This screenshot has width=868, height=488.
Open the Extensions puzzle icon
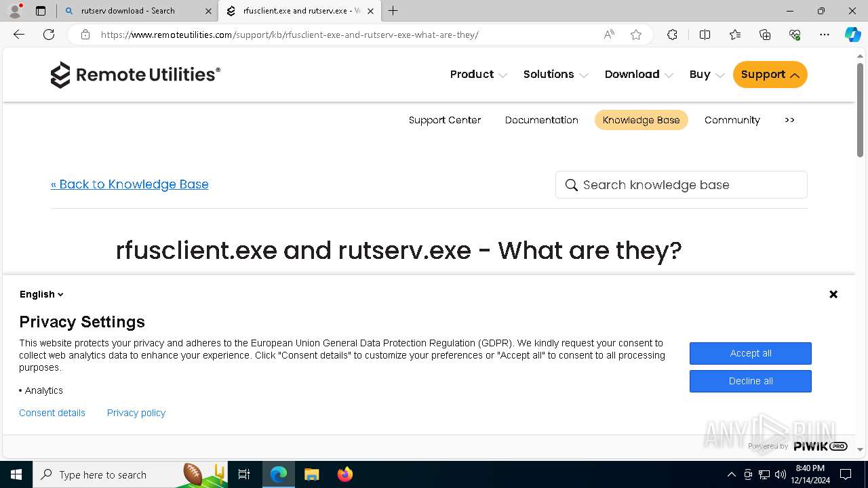672,35
